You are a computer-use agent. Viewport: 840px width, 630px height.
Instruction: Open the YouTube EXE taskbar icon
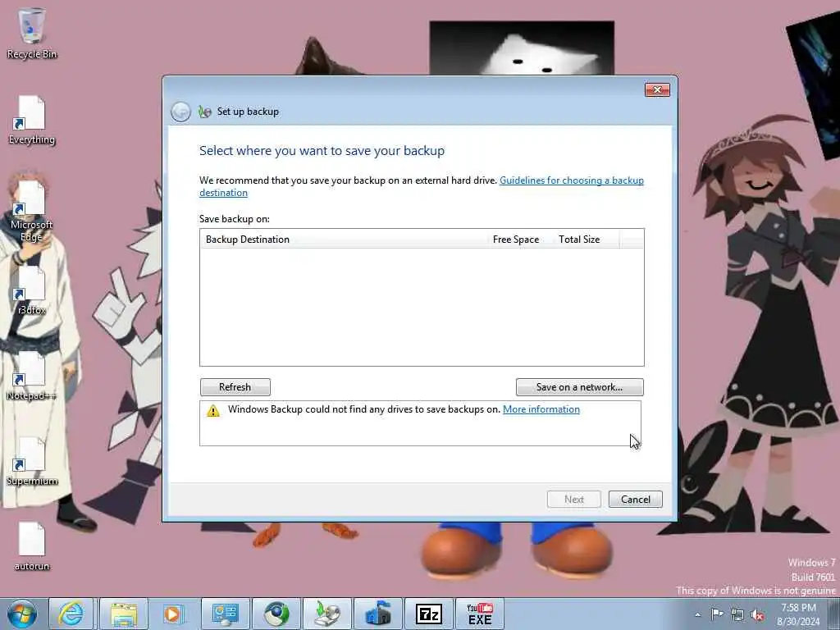[x=479, y=614]
